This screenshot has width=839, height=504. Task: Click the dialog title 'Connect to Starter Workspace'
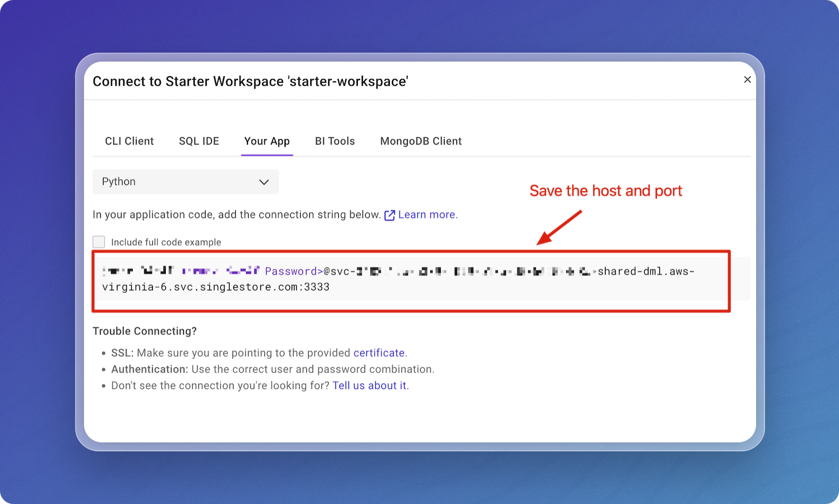pyautogui.click(x=250, y=81)
